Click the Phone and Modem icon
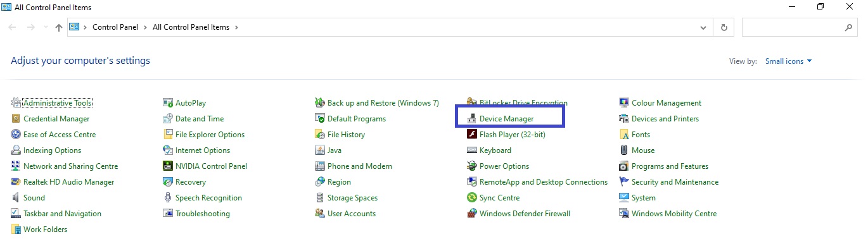Screen dimensions: 868x239 pos(320,166)
